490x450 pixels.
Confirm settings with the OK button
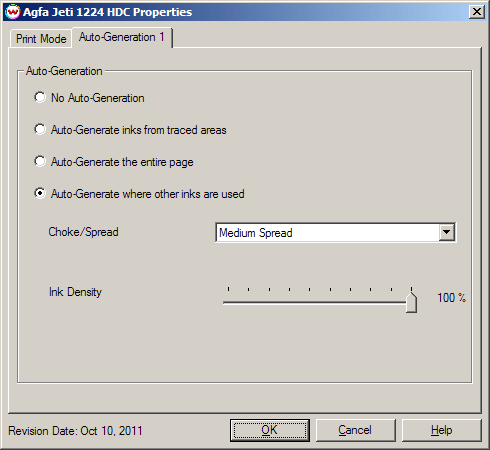(x=270, y=430)
